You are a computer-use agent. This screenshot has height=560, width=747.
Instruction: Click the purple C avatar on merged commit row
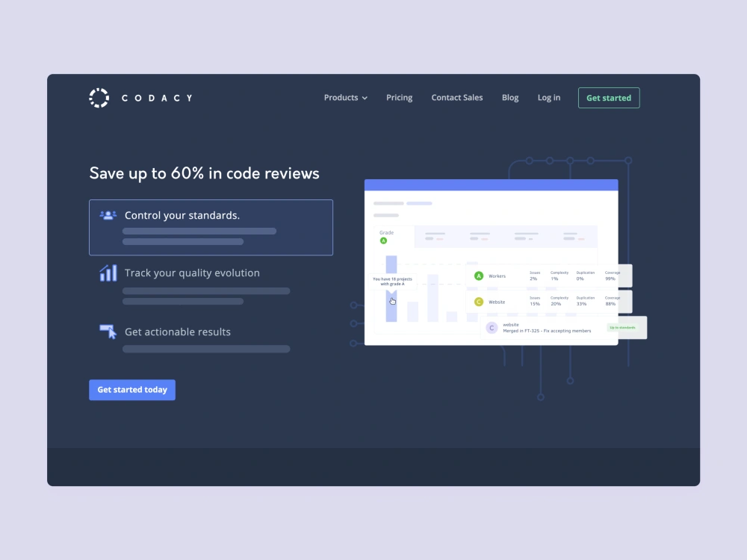[x=492, y=328]
